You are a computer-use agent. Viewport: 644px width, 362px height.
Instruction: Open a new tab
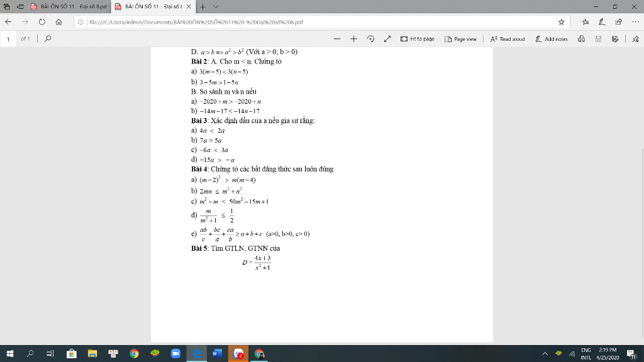pyautogui.click(x=203, y=6)
